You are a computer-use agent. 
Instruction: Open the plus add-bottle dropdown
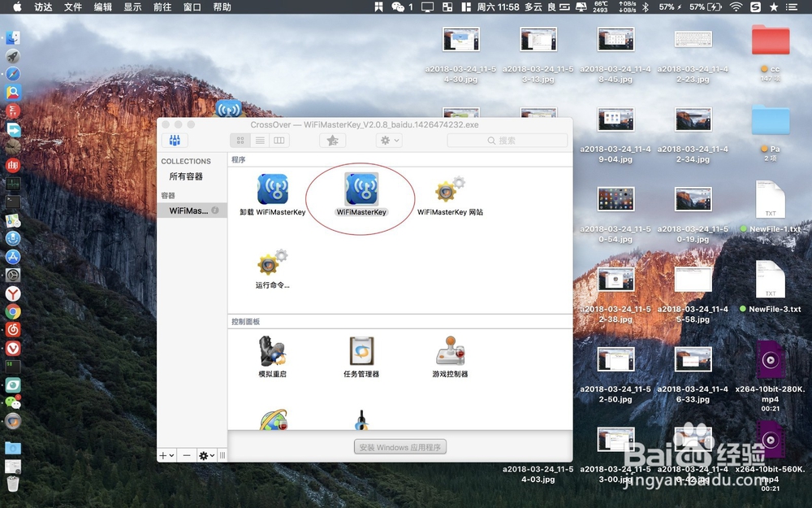pos(166,455)
